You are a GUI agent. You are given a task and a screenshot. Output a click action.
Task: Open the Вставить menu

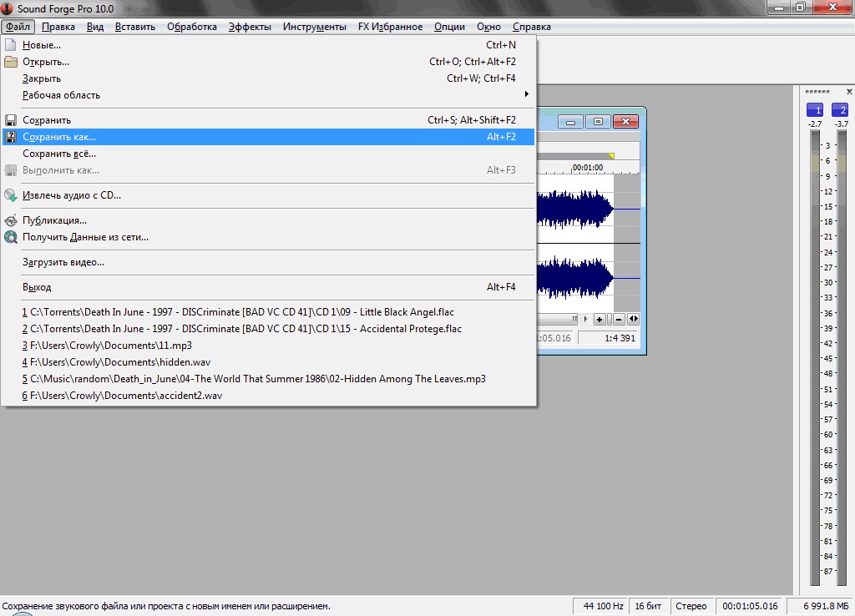pos(135,27)
